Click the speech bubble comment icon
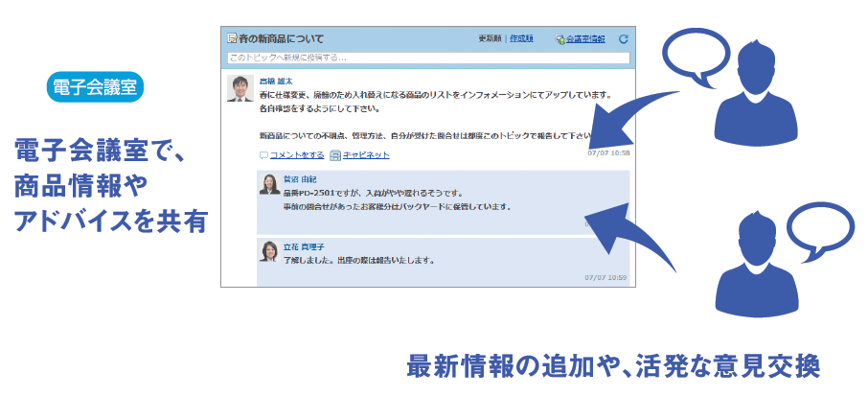The width and height of the screenshot is (868, 397). (x=263, y=155)
